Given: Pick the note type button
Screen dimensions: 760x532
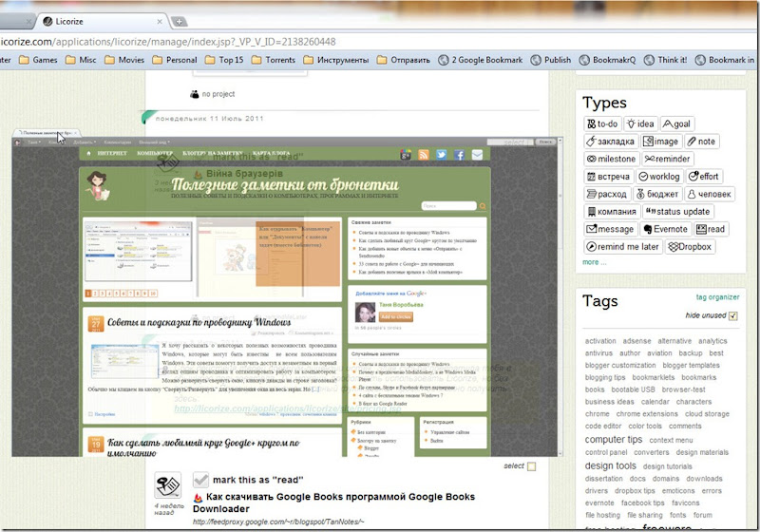Looking at the screenshot, I should coord(701,142).
